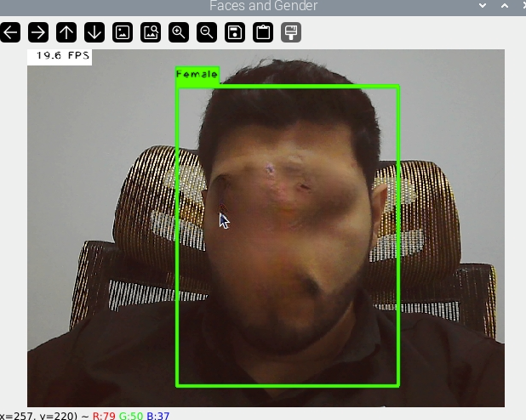526x420 pixels.
Task: Click the 19.6 FPS counter text
Action: click(63, 55)
